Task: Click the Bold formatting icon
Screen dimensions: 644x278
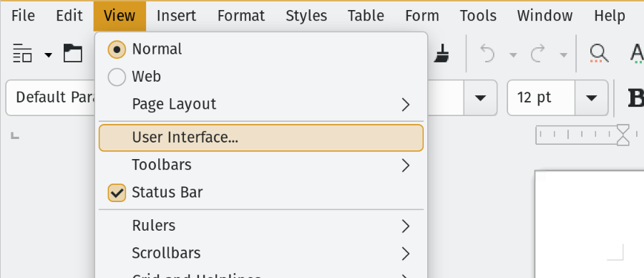Action: (636, 98)
